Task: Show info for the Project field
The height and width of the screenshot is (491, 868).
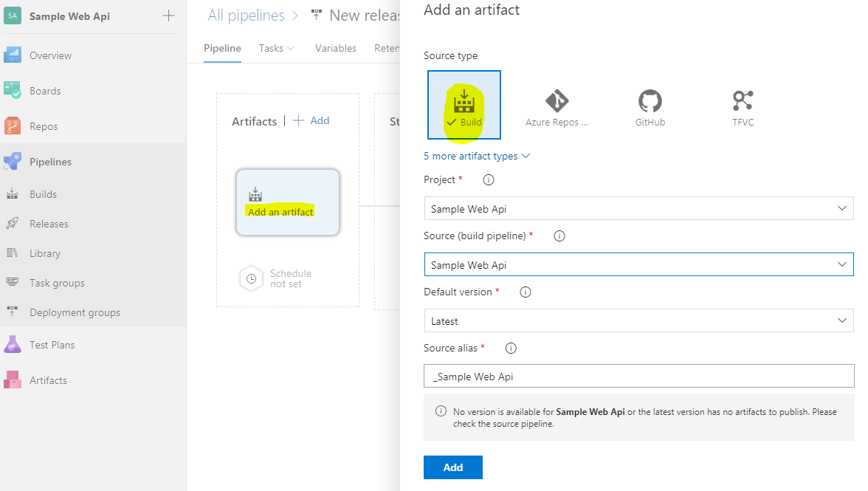Action: (489, 180)
